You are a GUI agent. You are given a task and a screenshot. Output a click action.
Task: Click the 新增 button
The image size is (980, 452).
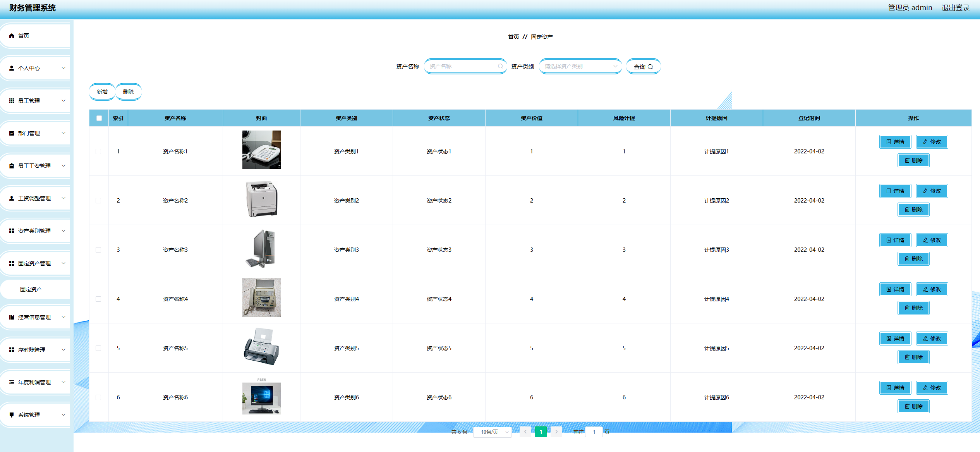coord(102,92)
